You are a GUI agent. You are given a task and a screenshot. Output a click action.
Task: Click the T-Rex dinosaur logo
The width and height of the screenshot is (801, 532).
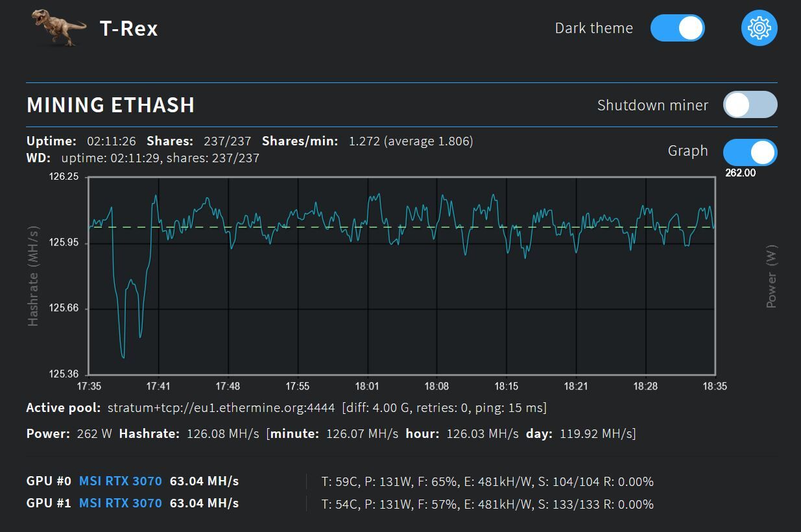(x=59, y=28)
